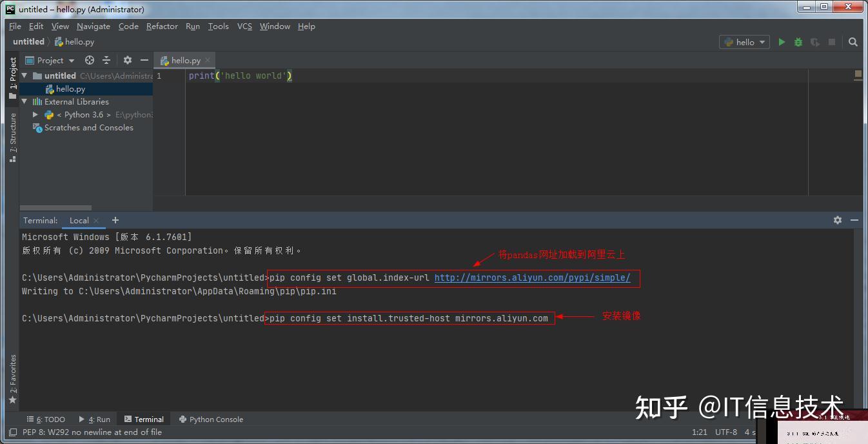This screenshot has height=444, width=868.
Task: Open the Tools menu
Action: (x=217, y=26)
